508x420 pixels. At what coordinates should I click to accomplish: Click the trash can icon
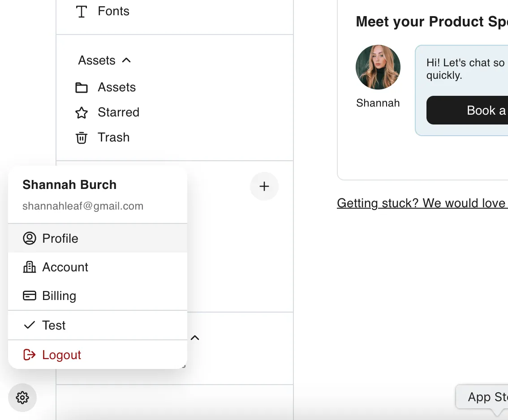point(82,137)
